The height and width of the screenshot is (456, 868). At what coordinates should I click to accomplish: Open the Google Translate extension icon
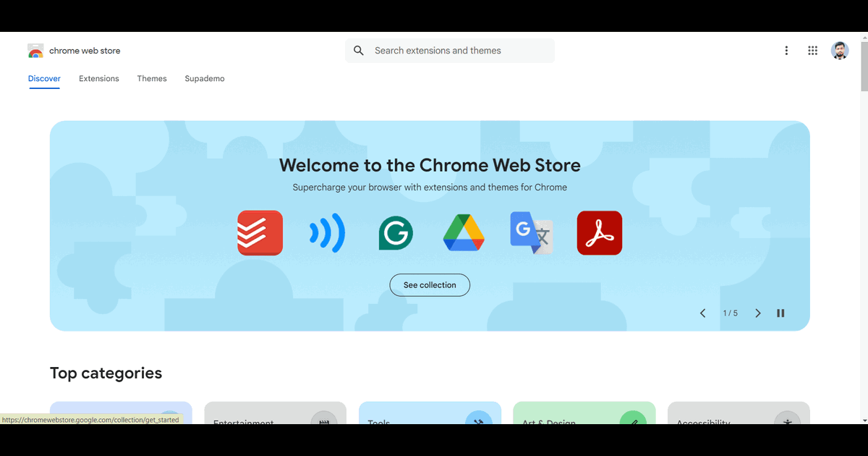tap(532, 233)
